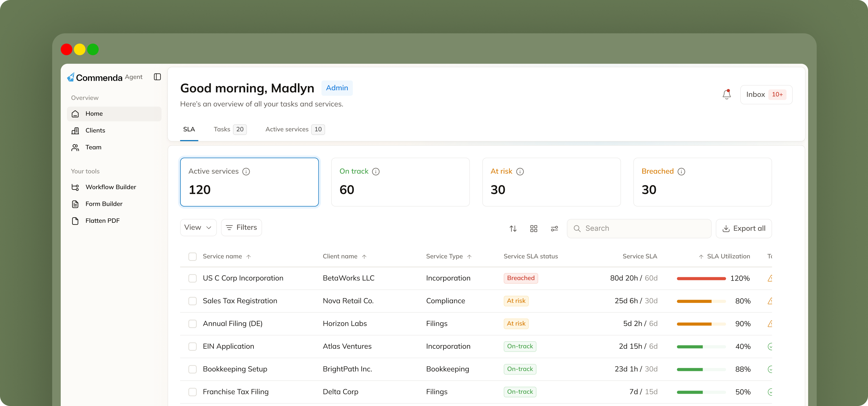Click Export all button
The width and height of the screenshot is (868, 406).
(x=744, y=228)
